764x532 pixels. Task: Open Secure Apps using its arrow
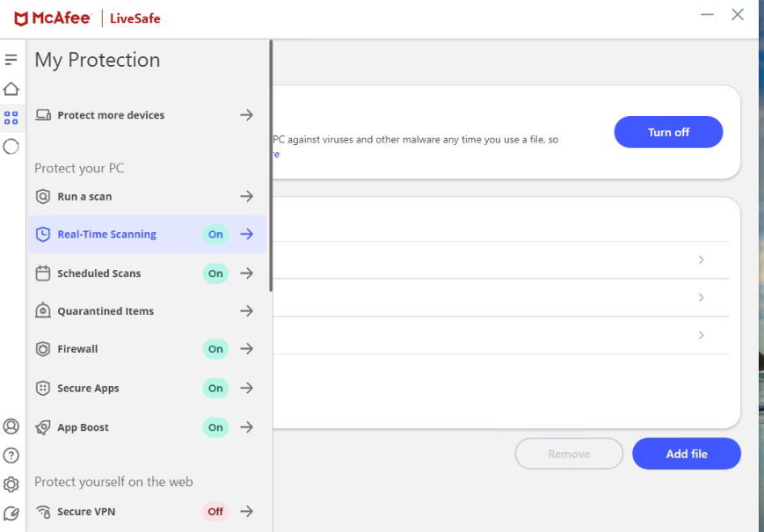[x=247, y=388]
